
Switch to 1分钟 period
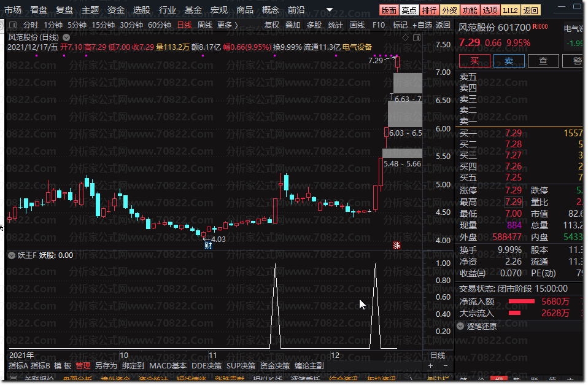pos(53,25)
